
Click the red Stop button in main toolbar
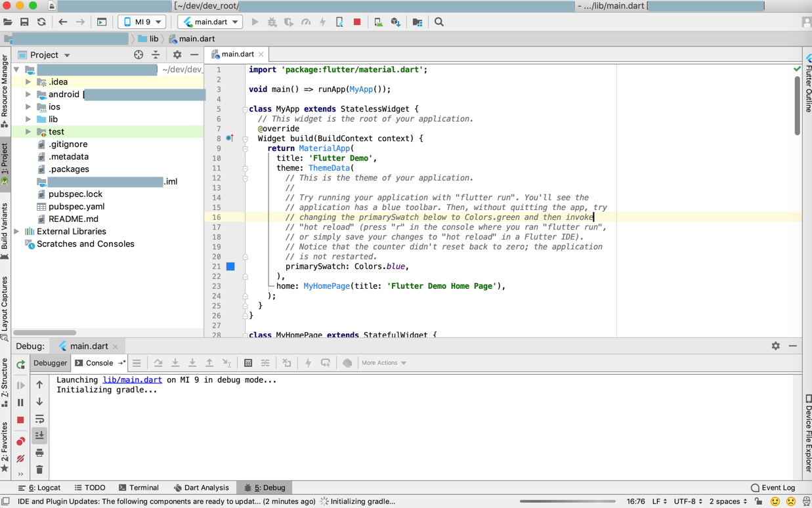coord(357,22)
